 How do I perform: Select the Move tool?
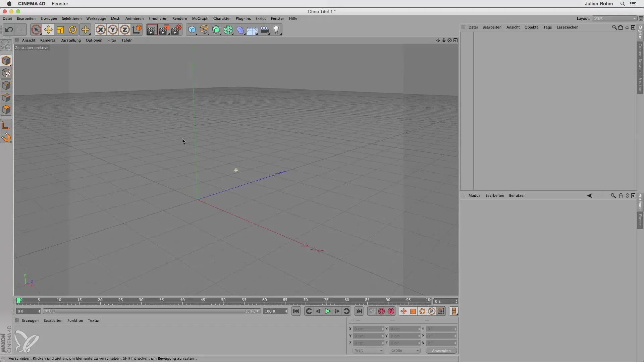tap(48, 30)
